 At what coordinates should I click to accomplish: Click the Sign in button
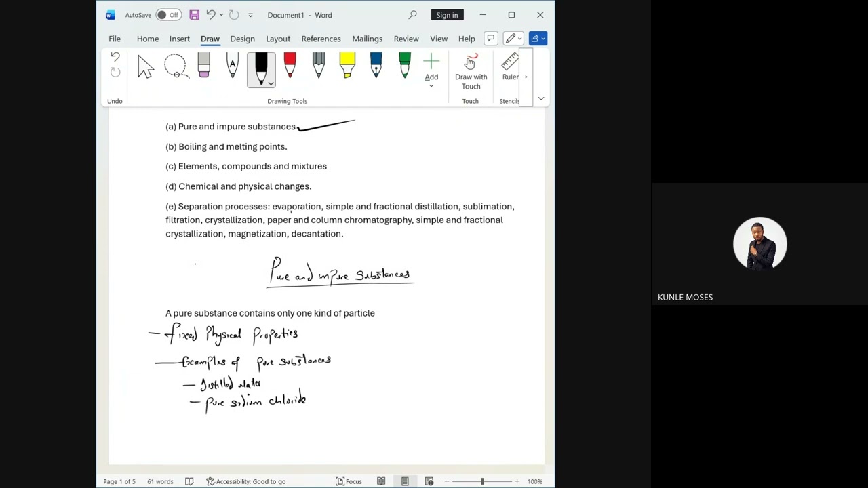(x=447, y=15)
